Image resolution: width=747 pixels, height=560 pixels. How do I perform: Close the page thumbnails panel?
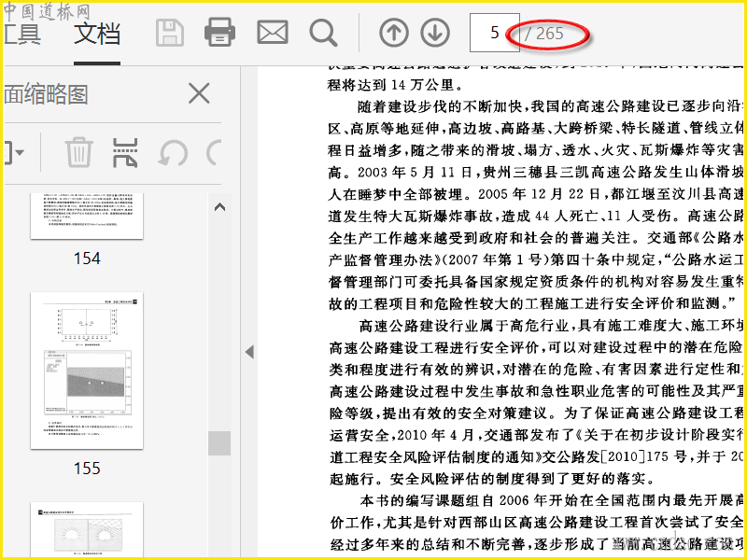coord(199,93)
